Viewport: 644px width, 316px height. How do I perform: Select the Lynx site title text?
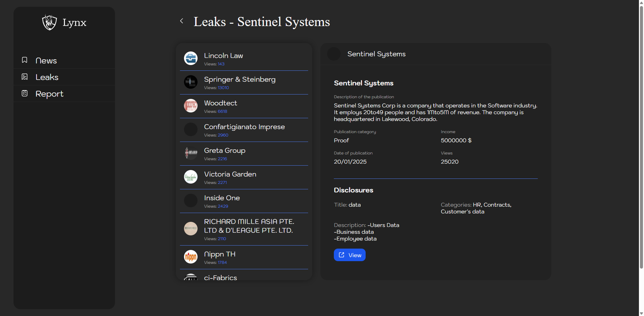74,23
